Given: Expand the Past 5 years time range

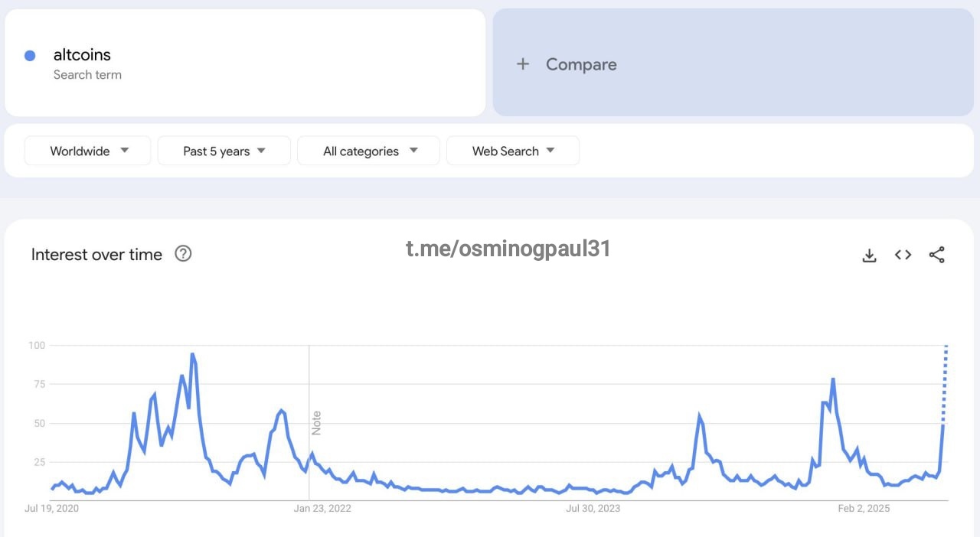Looking at the screenshot, I should pyautogui.click(x=224, y=151).
